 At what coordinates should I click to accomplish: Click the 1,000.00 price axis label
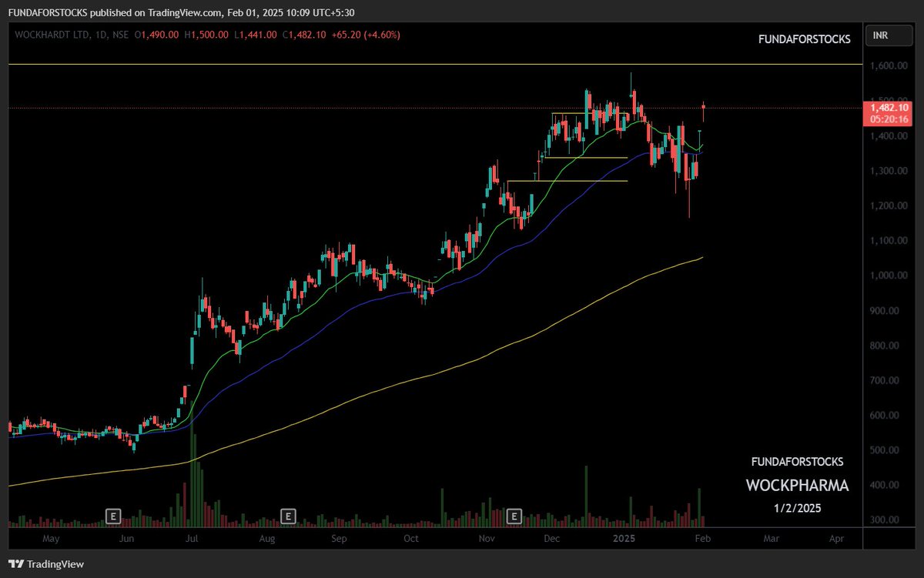[889, 276]
